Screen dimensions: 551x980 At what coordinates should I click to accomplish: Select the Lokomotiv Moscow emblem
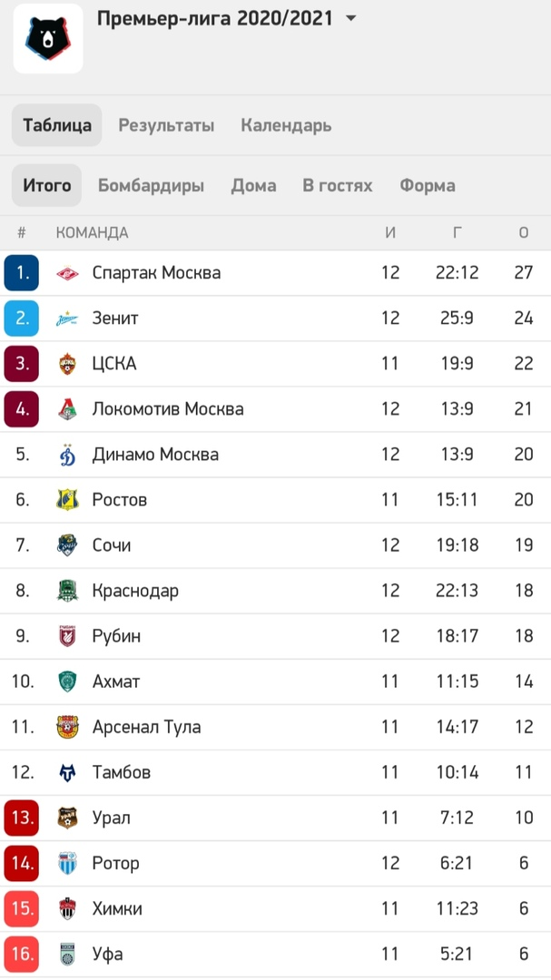tap(67, 409)
